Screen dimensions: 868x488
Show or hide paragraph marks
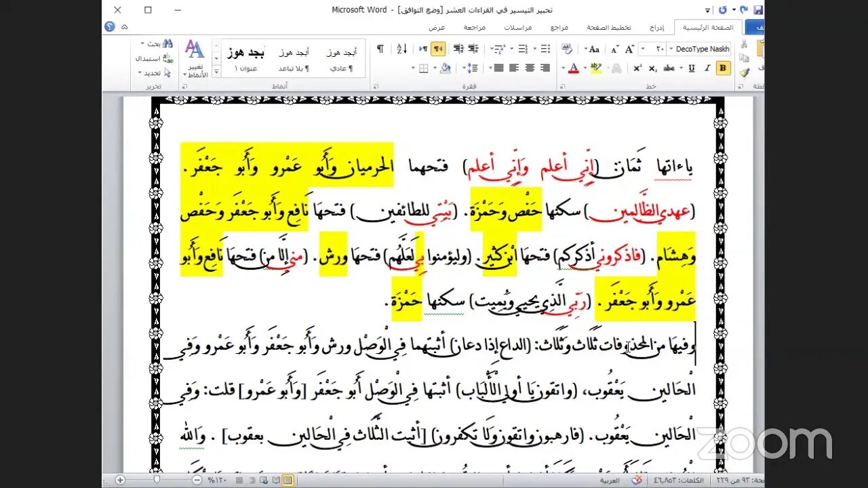[380, 49]
